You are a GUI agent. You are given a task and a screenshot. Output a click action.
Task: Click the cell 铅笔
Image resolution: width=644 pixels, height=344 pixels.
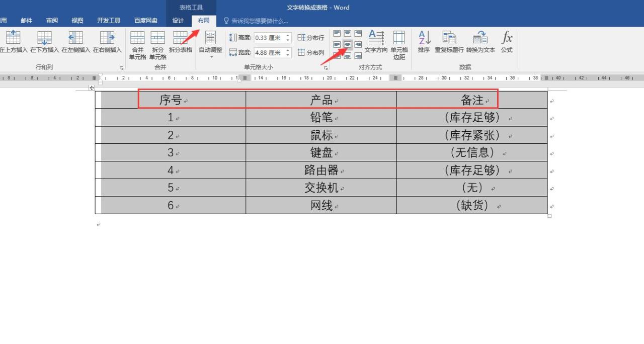coord(321,117)
